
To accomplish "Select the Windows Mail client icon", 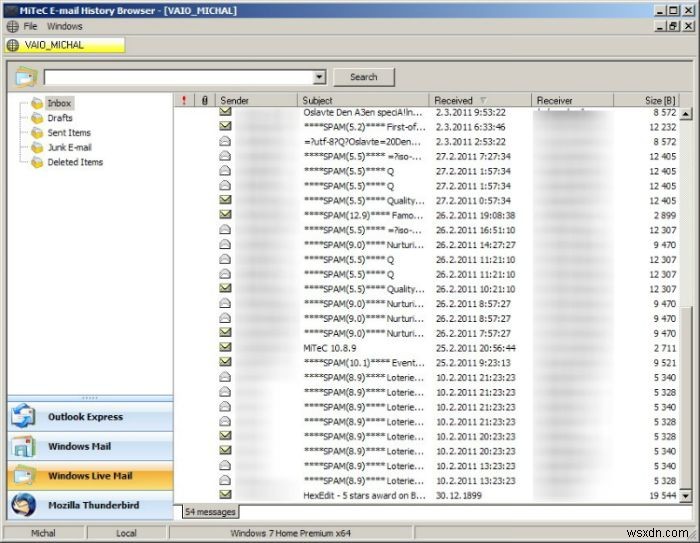I will click(23, 446).
